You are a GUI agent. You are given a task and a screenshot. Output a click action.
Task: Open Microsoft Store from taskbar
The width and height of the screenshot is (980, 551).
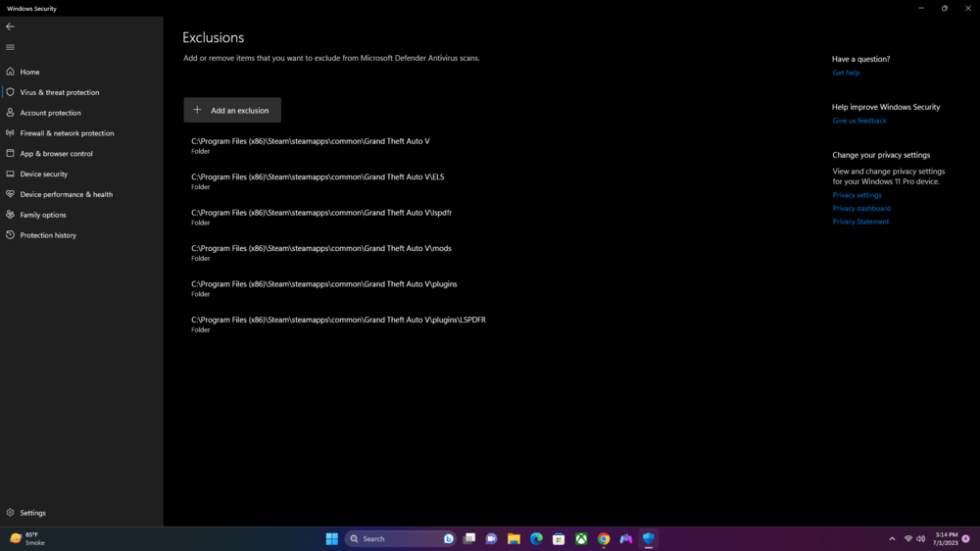pyautogui.click(x=559, y=538)
